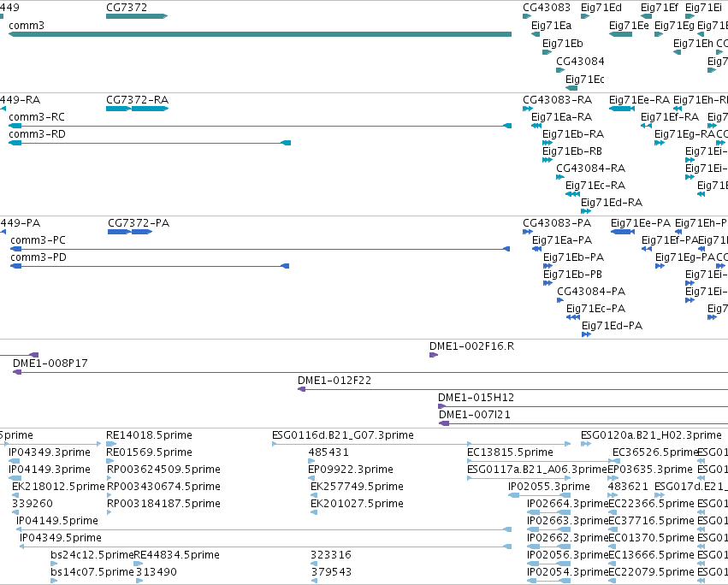Click the CG43084 gene label

click(x=580, y=62)
